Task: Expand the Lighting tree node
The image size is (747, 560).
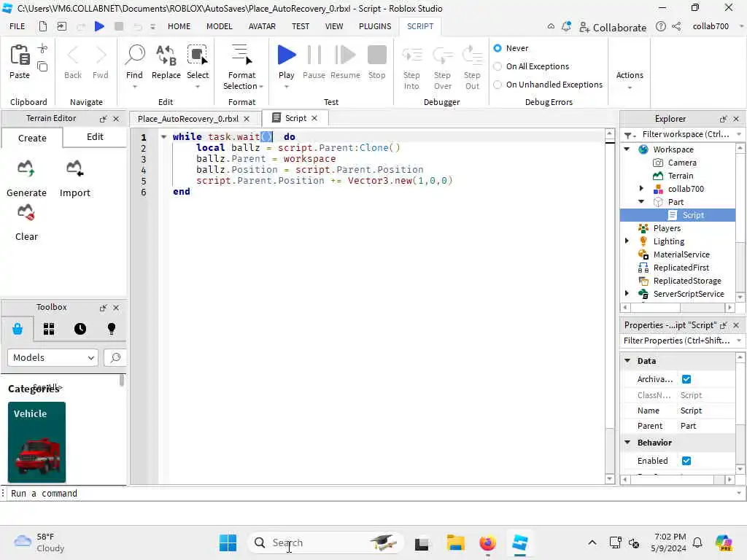Action: [x=627, y=241]
